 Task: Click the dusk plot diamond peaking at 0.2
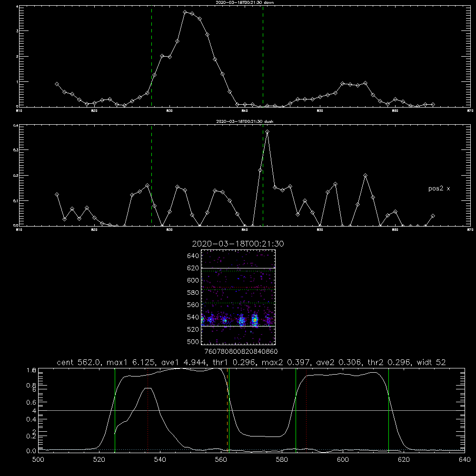[x=366, y=176]
